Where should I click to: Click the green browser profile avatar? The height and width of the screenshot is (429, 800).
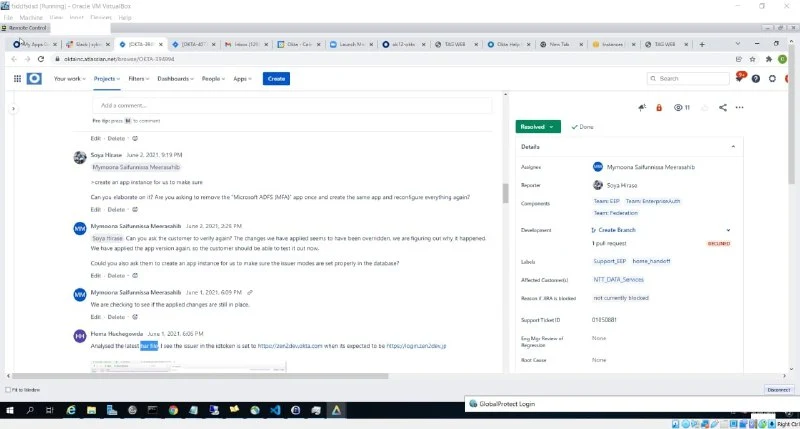[x=782, y=59]
